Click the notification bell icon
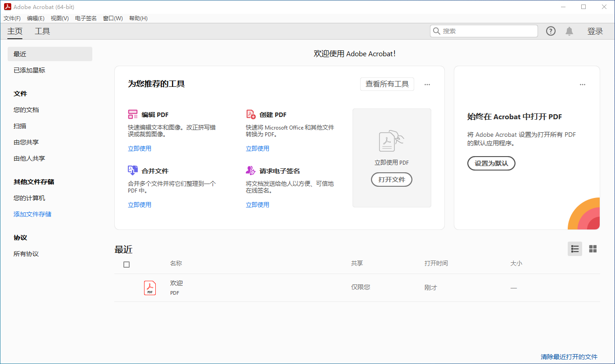The height and width of the screenshot is (364, 615). [569, 31]
